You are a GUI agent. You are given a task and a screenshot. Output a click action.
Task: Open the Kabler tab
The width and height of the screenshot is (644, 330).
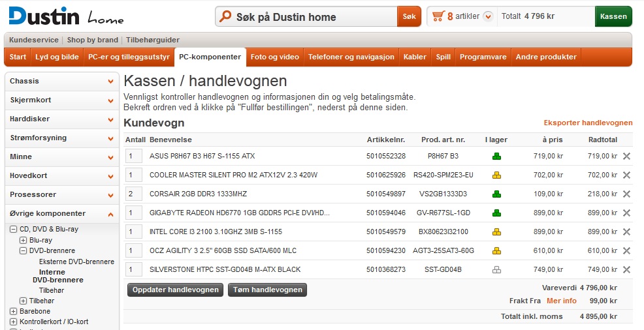[415, 57]
